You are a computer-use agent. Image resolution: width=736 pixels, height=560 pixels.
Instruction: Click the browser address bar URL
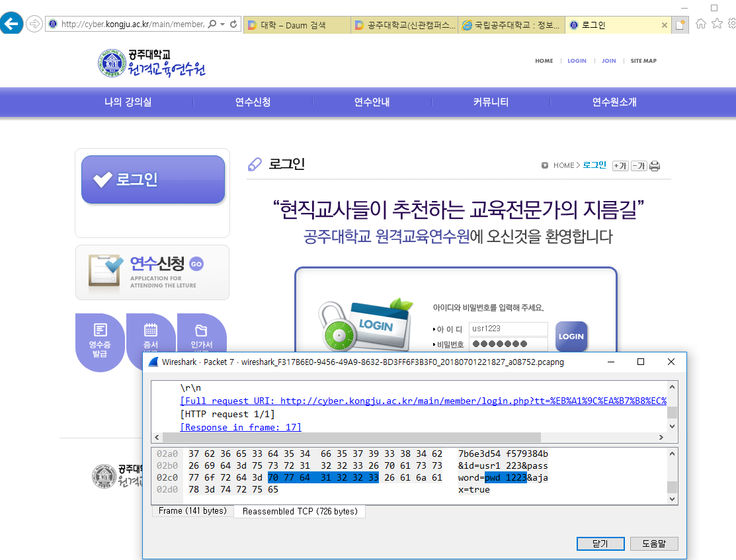pyautogui.click(x=132, y=24)
